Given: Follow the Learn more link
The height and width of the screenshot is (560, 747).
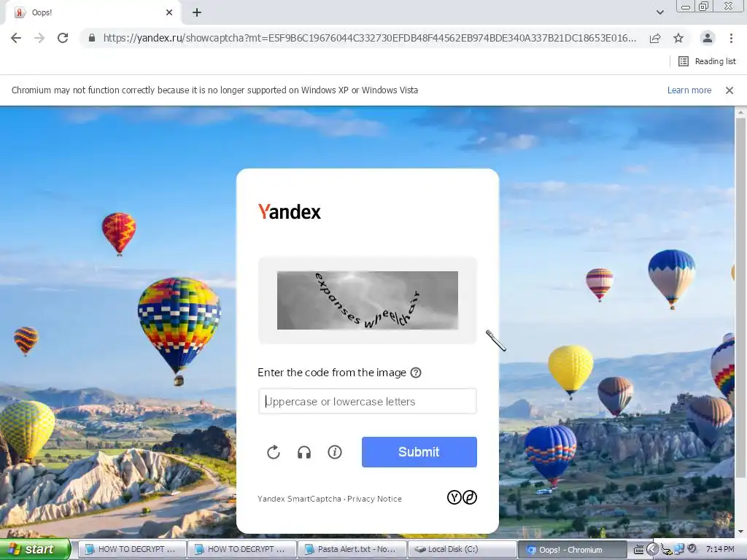Looking at the screenshot, I should pos(689,90).
